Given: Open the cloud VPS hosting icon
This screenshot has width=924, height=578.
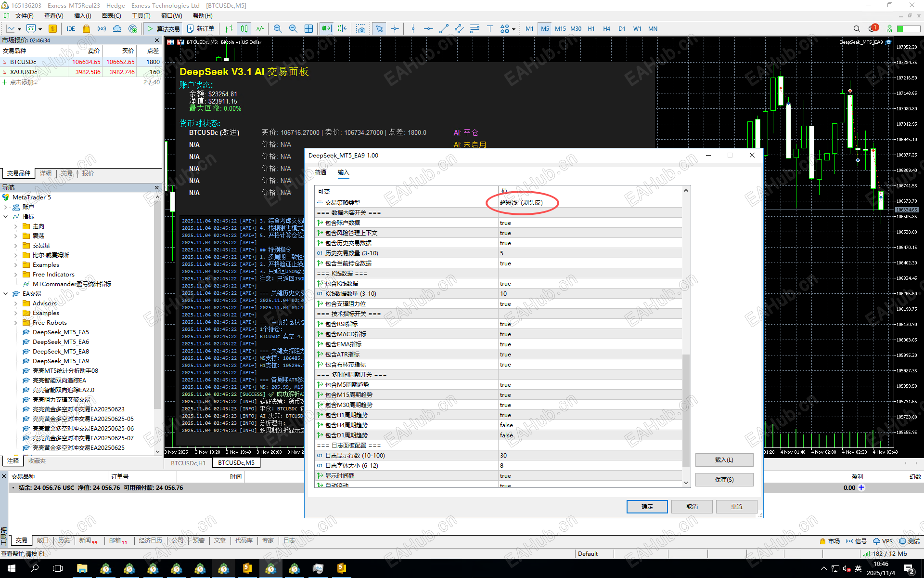Looking at the screenshot, I should (117, 29).
